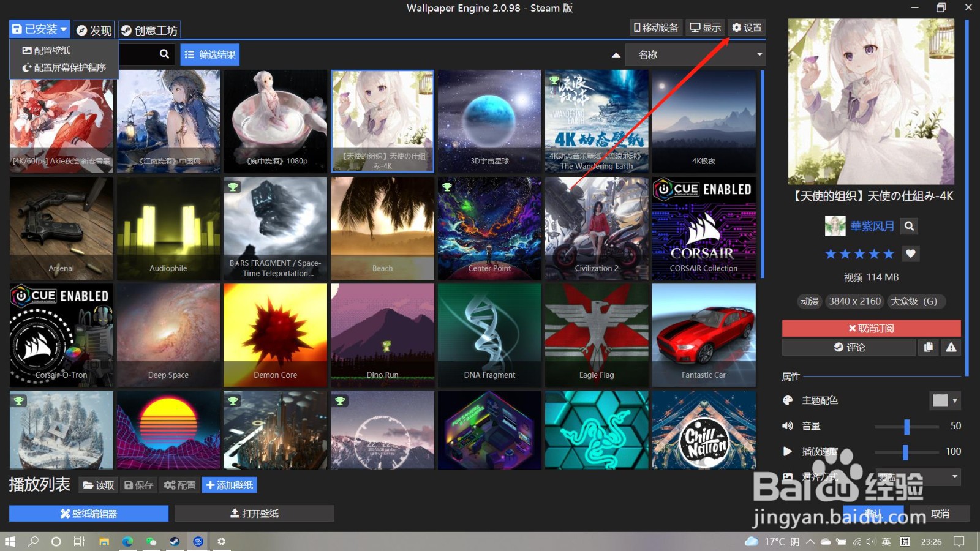Choose 配置壁纸 from the dropdown menu
The width and height of the screenshot is (980, 551).
point(47,50)
